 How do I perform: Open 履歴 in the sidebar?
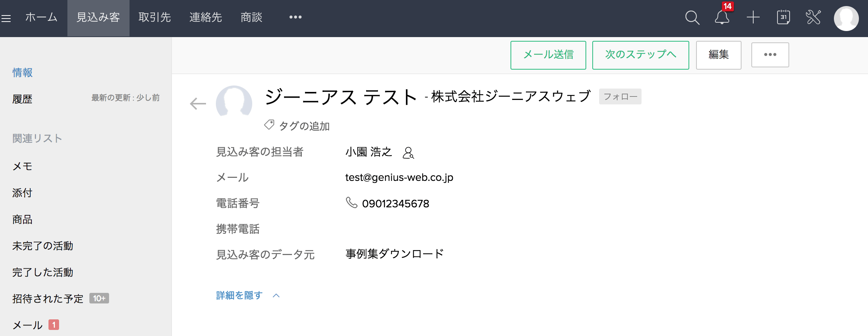coord(22,99)
